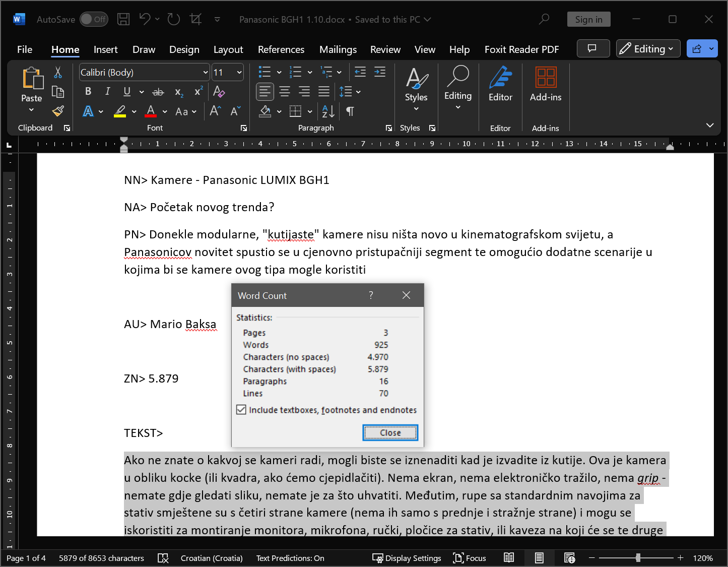Increase paragraph indent
The height and width of the screenshot is (567, 728).
(380, 72)
